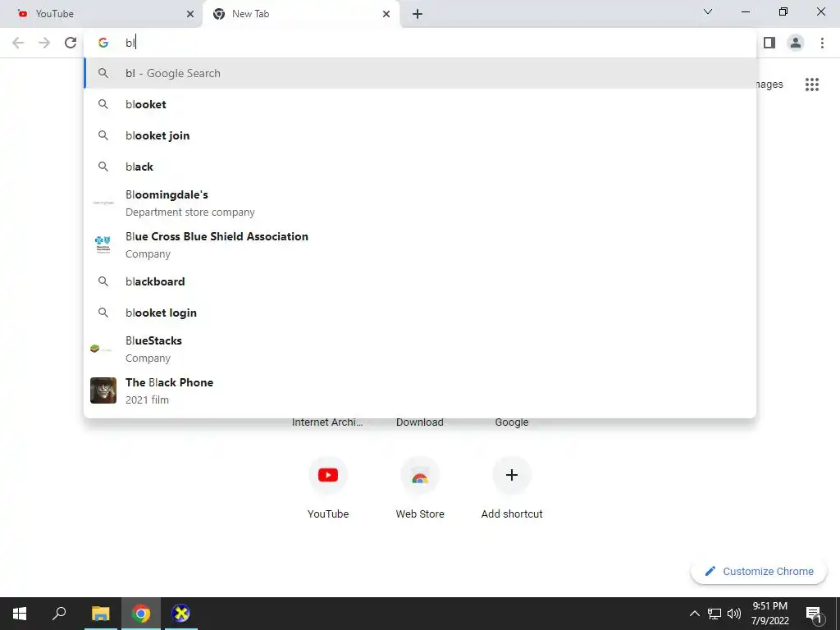Reload the page with refresh icon
The height and width of the screenshot is (630, 840).
click(71, 43)
